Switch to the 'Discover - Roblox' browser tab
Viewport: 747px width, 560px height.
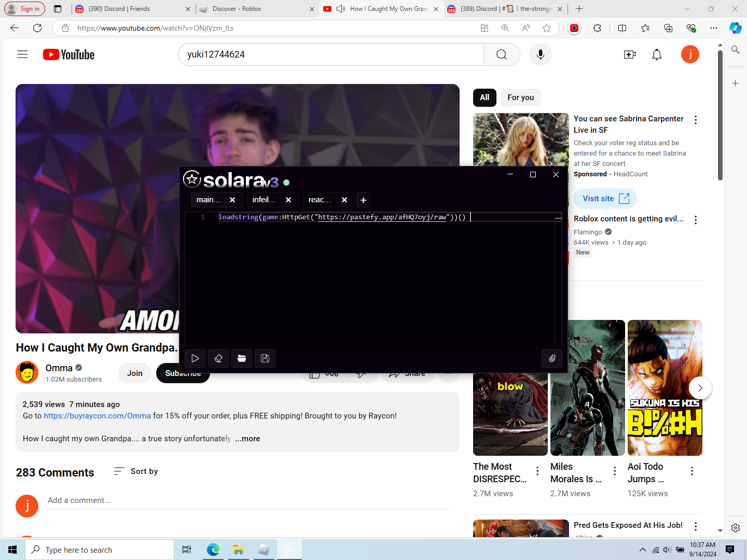(256, 9)
